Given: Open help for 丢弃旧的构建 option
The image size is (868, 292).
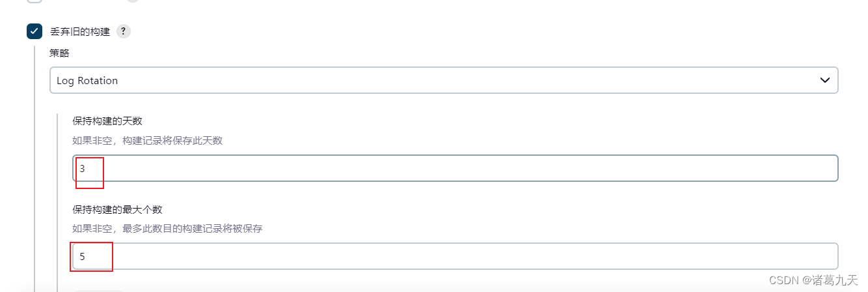Looking at the screenshot, I should click(123, 31).
